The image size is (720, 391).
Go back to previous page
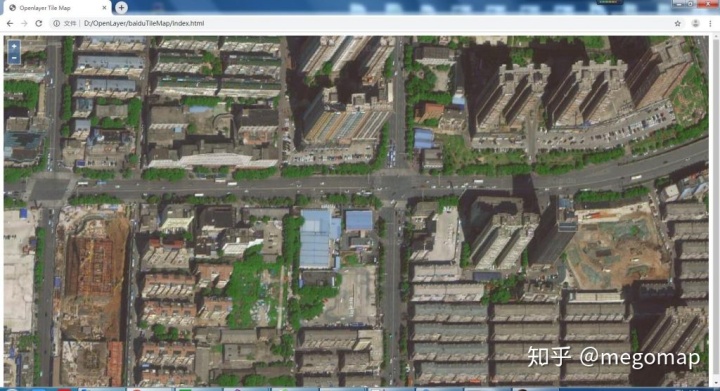(x=10, y=23)
